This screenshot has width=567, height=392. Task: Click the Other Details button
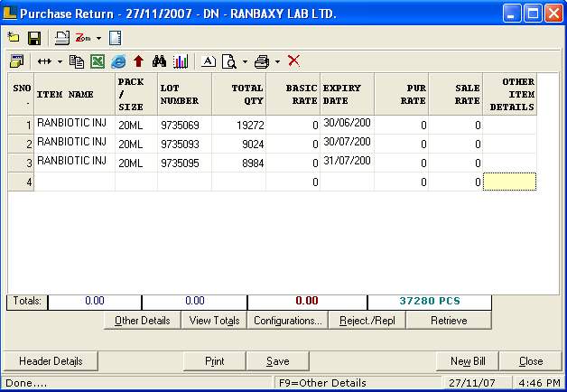[x=143, y=321]
